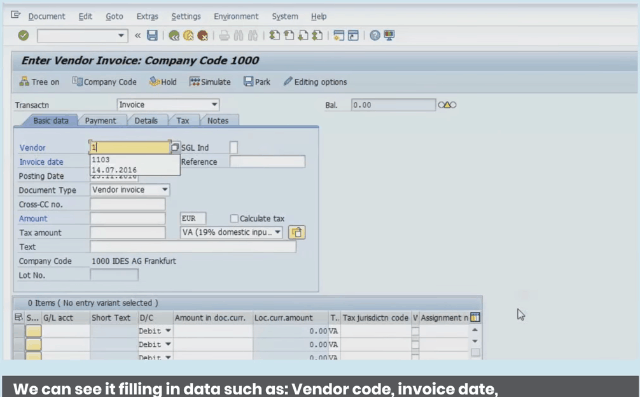Click the Next Page icon
The width and height of the screenshot is (640, 397).
(x=303, y=35)
